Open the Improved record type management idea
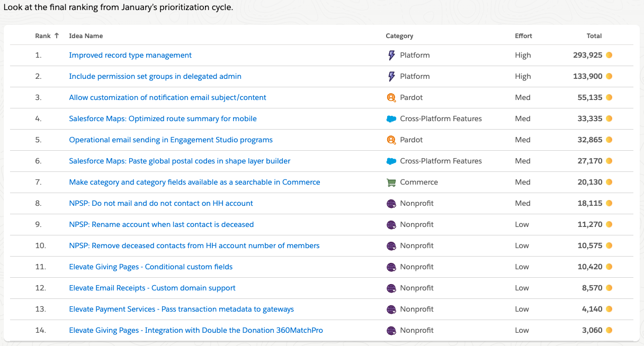Screen dimensions: 644x346 coord(130,55)
